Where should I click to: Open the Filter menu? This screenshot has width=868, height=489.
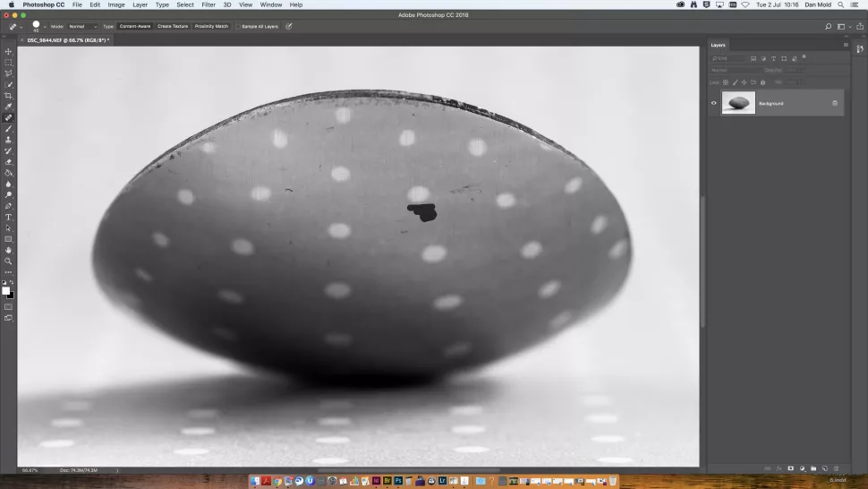pos(208,4)
